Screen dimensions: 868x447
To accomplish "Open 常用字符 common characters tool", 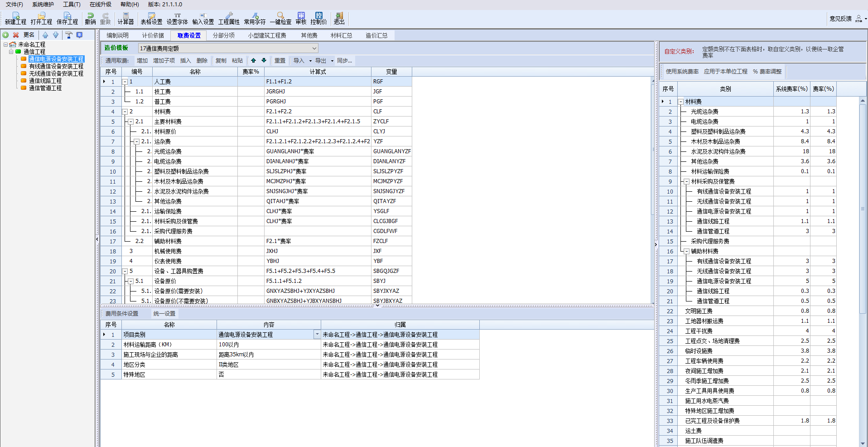I will tap(255, 19).
